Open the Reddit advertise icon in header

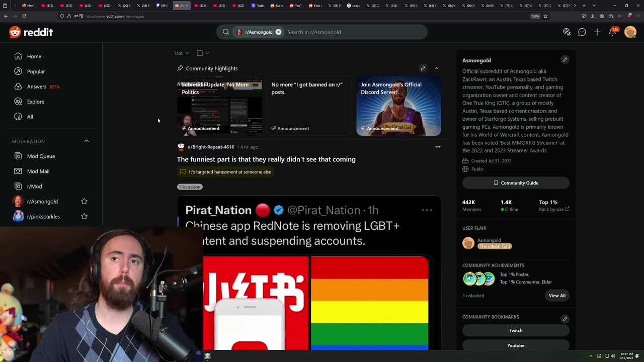coord(567,32)
